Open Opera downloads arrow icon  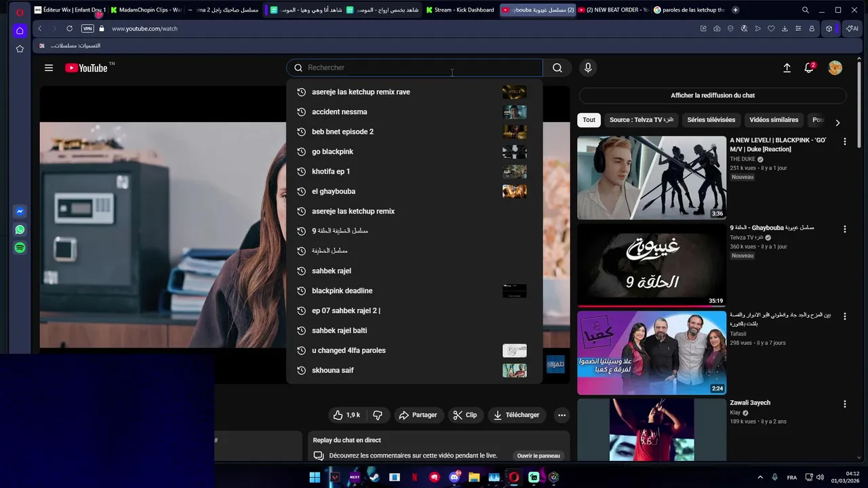click(785, 28)
